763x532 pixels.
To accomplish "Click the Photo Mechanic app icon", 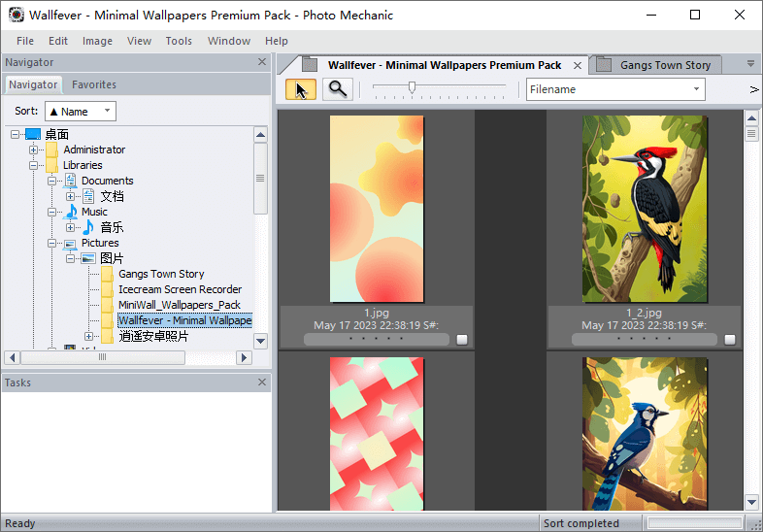I will pos(17,15).
